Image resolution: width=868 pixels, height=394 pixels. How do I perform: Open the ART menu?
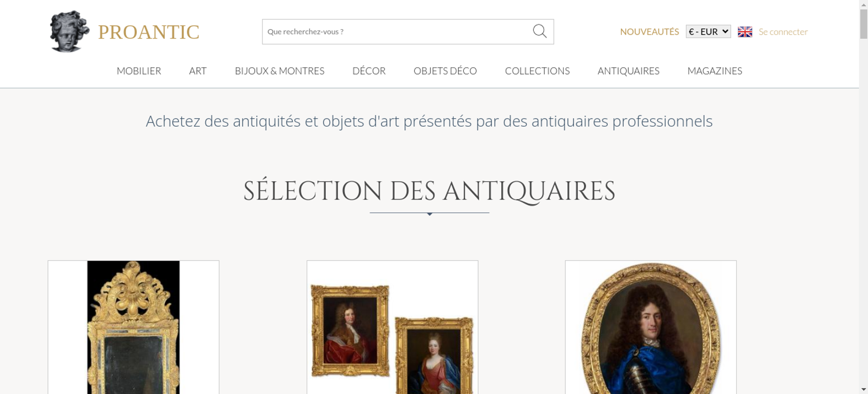[x=198, y=71]
